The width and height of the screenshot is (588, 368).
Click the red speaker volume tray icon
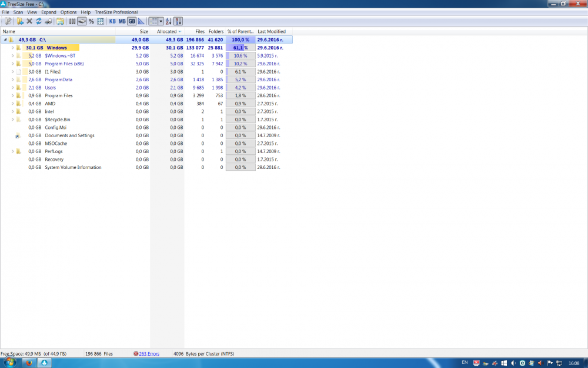[540, 363]
